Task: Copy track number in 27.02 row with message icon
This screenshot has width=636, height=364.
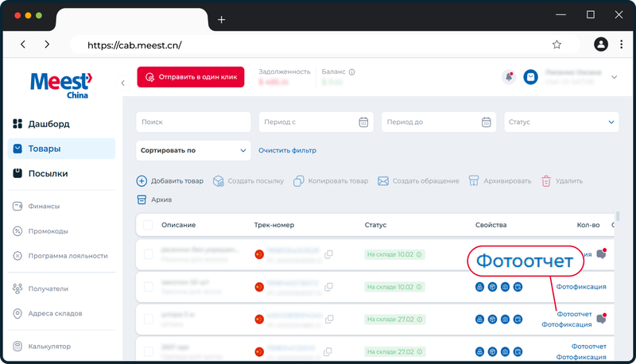Action: tap(329, 319)
